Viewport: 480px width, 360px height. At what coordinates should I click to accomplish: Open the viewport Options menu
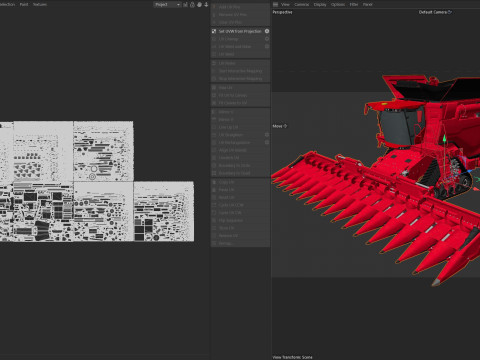pyautogui.click(x=338, y=4)
